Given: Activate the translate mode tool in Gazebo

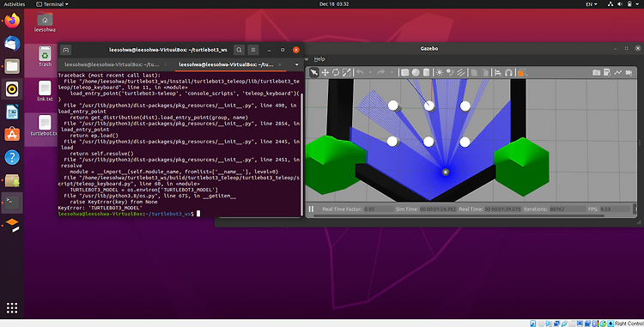Looking at the screenshot, I should pyautogui.click(x=325, y=73).
